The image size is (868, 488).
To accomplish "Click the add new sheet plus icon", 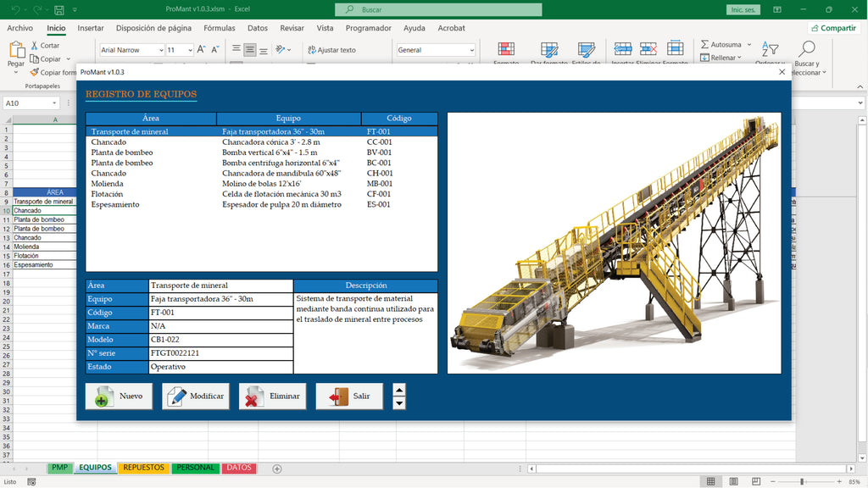I will pos(277,469).
